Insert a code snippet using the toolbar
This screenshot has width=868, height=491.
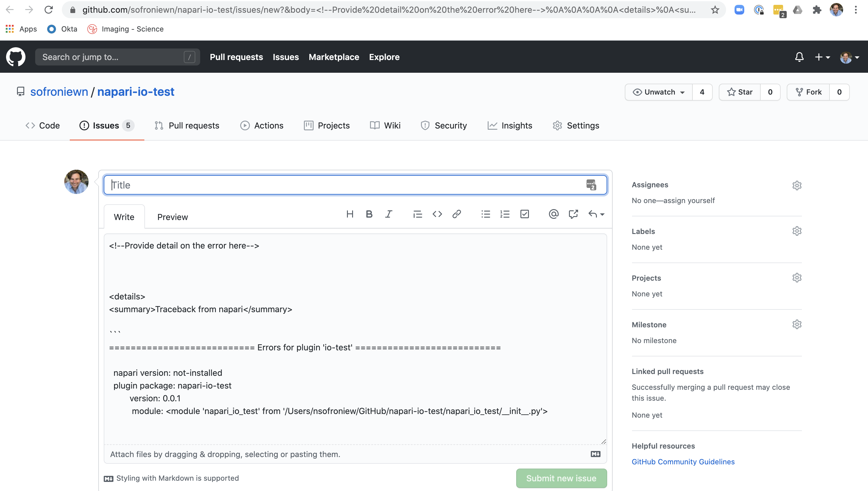point(437,214)
